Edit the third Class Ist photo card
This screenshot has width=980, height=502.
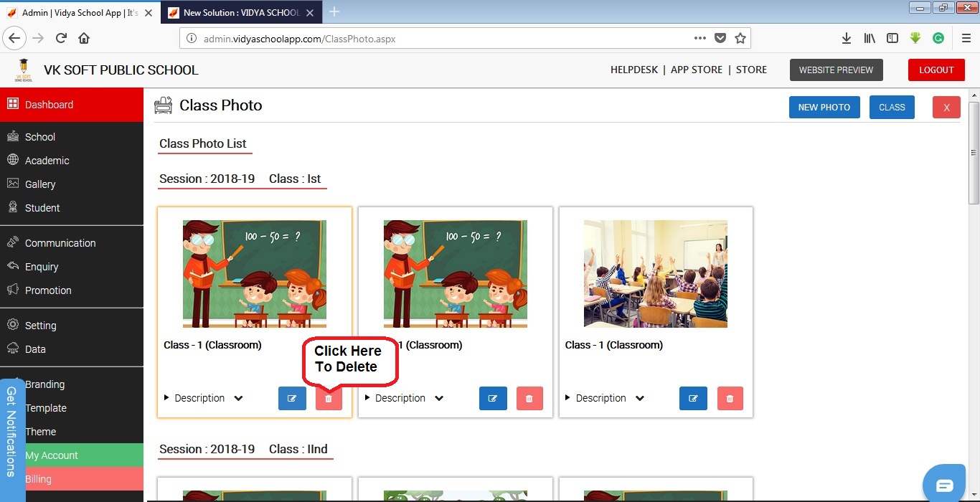[693, 398]
